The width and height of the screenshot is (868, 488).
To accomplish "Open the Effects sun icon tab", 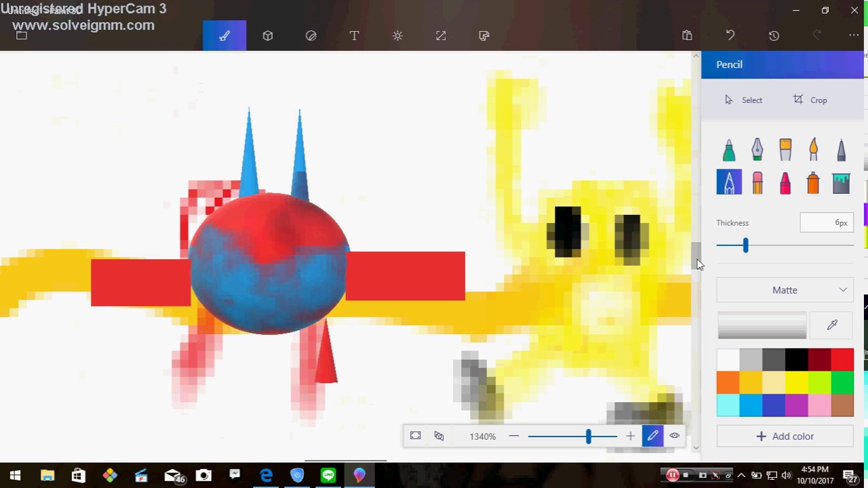I will [397, 36].
